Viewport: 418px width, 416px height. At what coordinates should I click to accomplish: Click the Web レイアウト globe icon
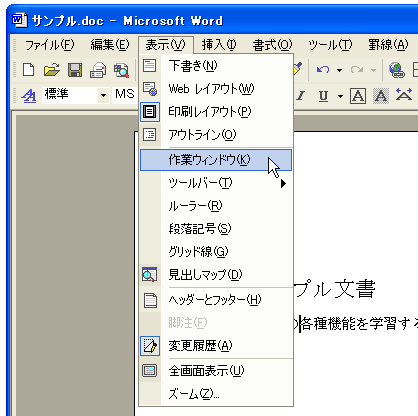click(x=150, y=89)
